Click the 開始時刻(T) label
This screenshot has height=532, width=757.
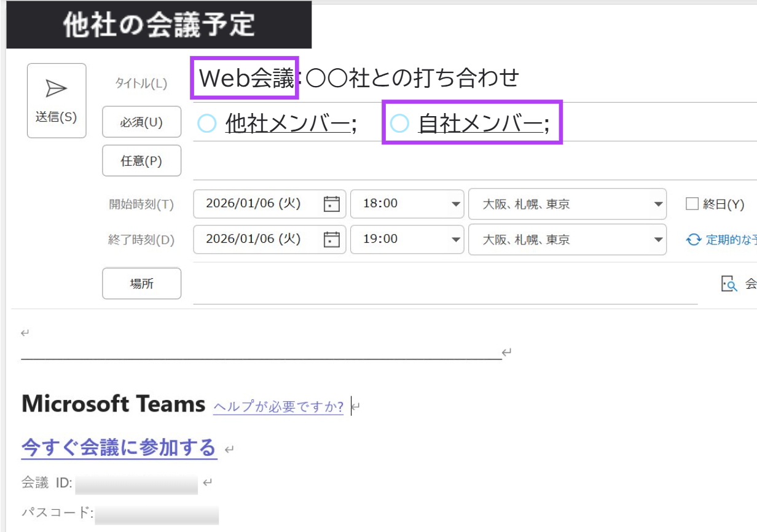coord(141,205)
